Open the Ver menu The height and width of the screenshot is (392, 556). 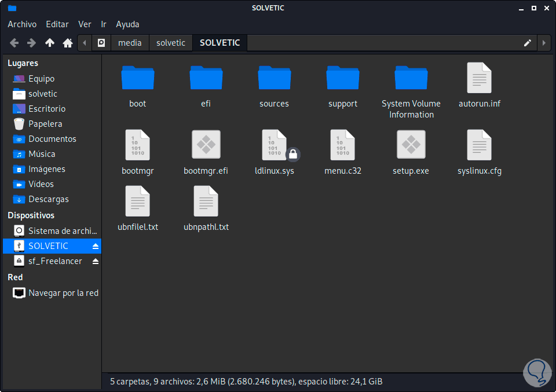click(x=85, y=24)
